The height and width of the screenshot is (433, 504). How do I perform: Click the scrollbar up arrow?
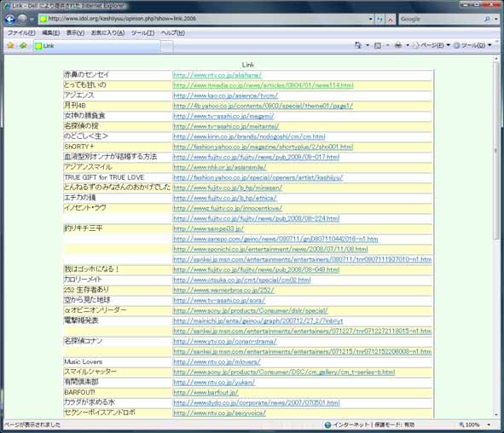tap(496, 59)
